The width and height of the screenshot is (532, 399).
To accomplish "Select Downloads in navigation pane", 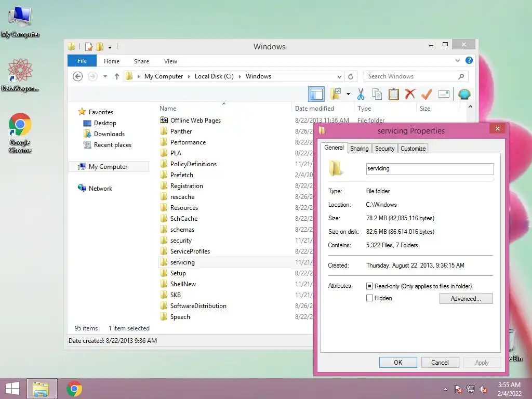I will tap(109, 134).
